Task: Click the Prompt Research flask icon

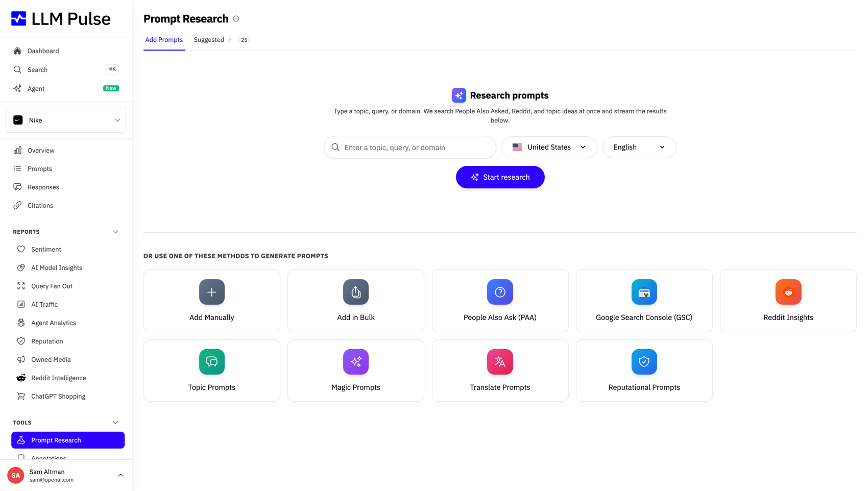Action: [21, 440]
